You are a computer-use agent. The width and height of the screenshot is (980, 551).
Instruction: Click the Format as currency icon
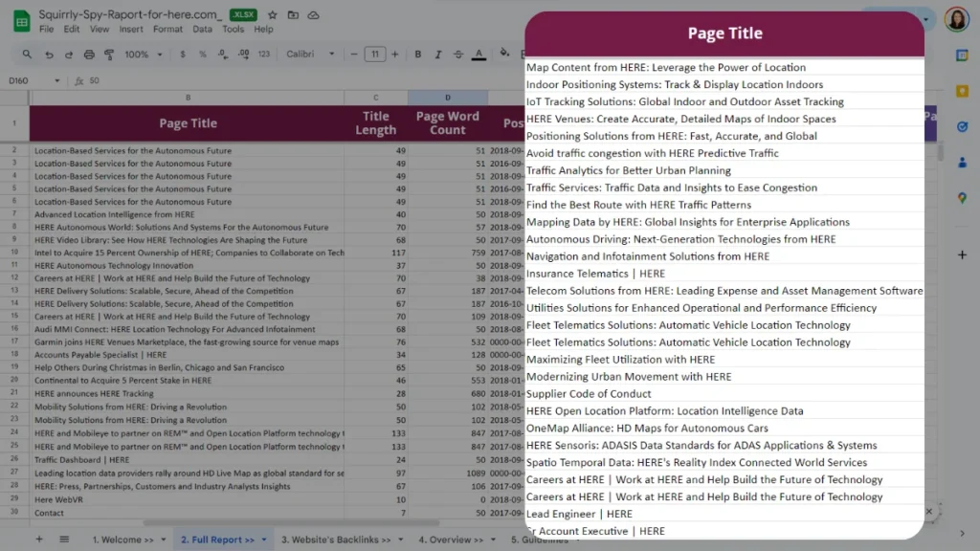click(183, 55)
